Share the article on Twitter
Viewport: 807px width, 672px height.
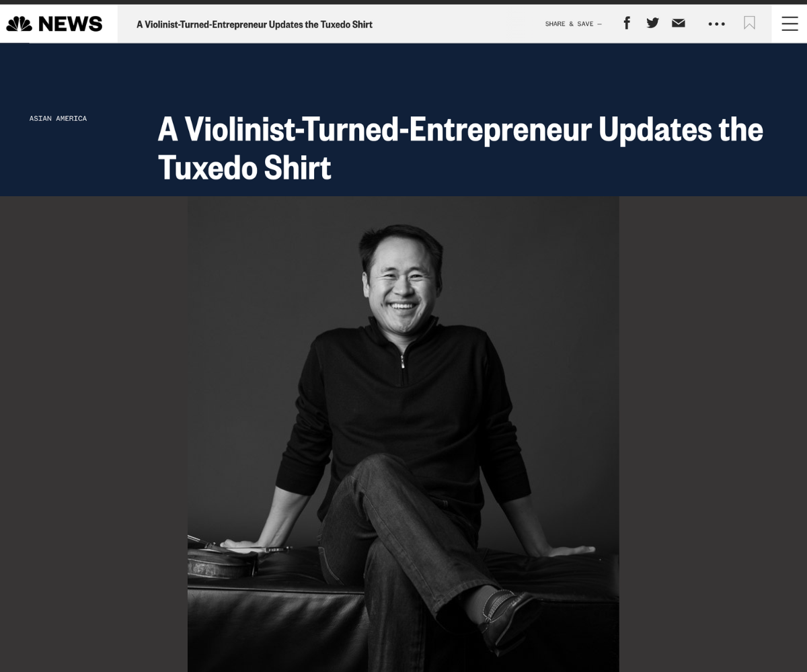click(x=652, y=24)
